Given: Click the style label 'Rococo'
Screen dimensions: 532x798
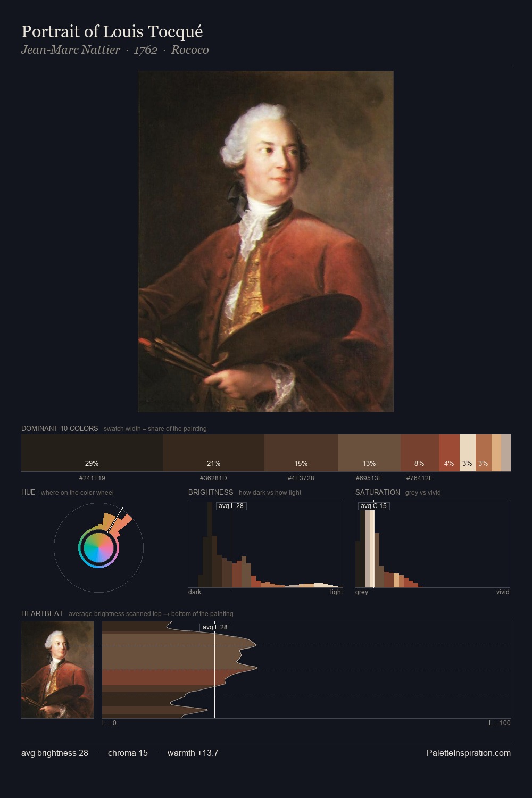Looking at the screenshot, I should [190, 50].
